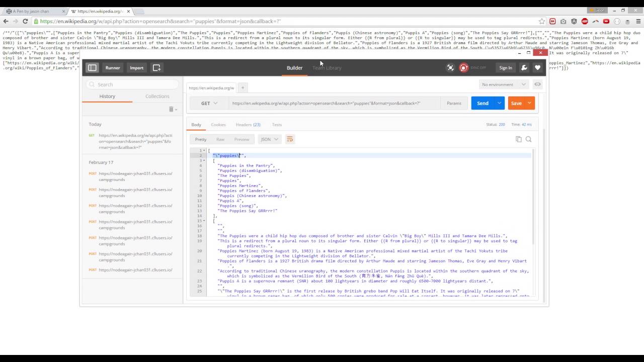Click the Runner button

tap(113, 68)
